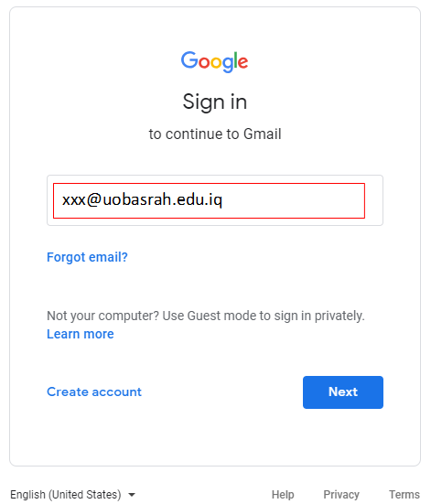431x504 pixels.
Task: Open Learn more about Guest mode
Action: coord(81,334)
